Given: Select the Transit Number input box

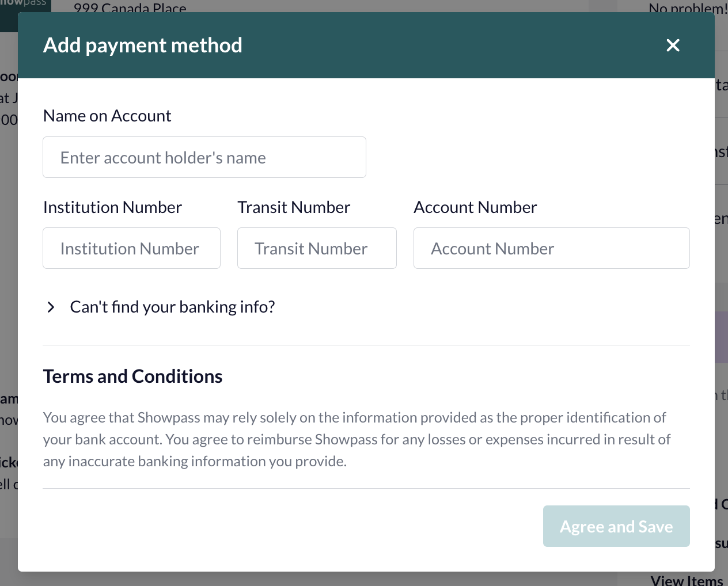Looking at the screenshot, I should click(317, 248).
